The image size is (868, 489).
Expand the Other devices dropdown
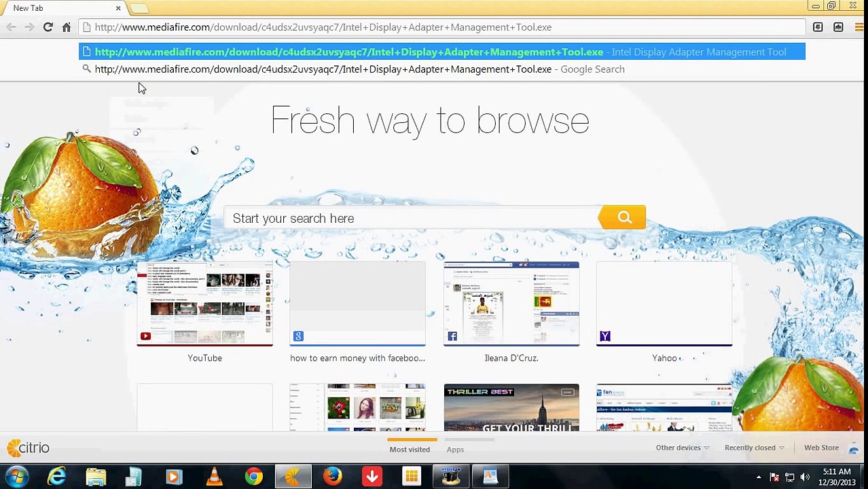pyautogui.click(x=683, y=448)
